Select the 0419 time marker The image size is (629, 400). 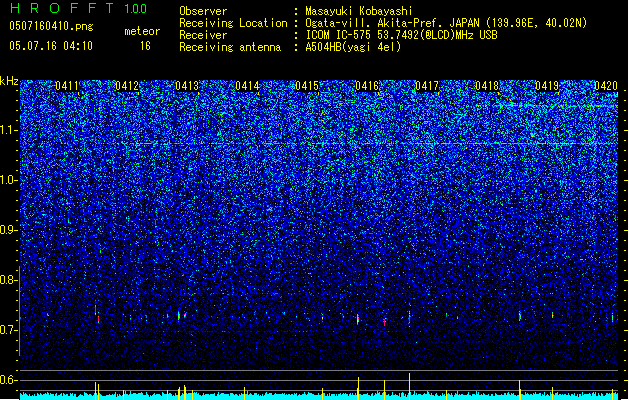(547, 86)
